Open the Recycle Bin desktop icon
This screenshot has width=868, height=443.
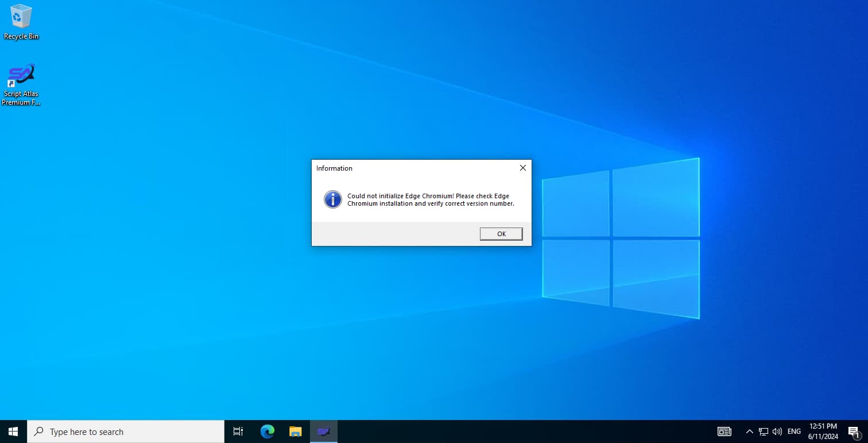21,22
